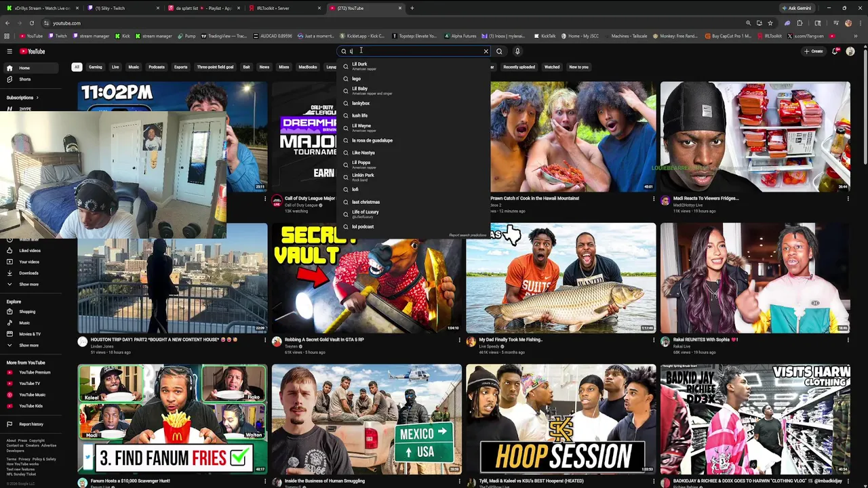Viewport: 868px width, 488px height.
Task: Open the Fanum $10,000 Scavenger Hunt thumbnail
Action: coord(172,419)
